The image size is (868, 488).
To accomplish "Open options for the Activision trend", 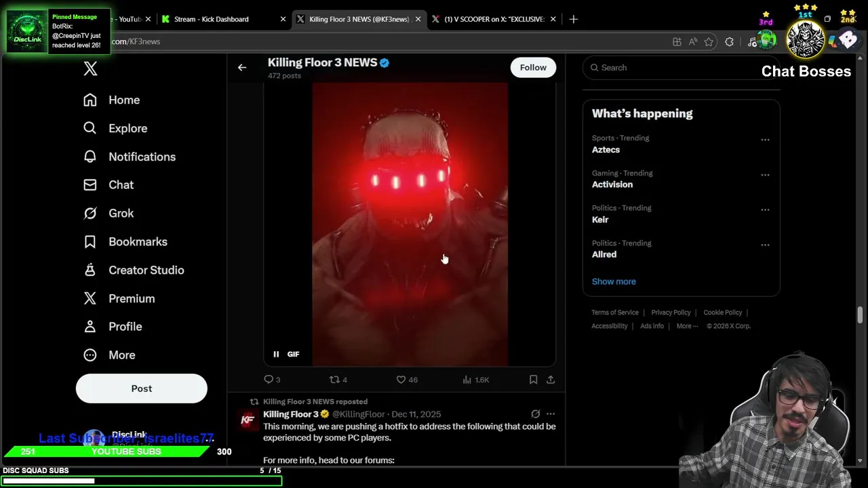I will pyautogui.click(x=765, y=175).
